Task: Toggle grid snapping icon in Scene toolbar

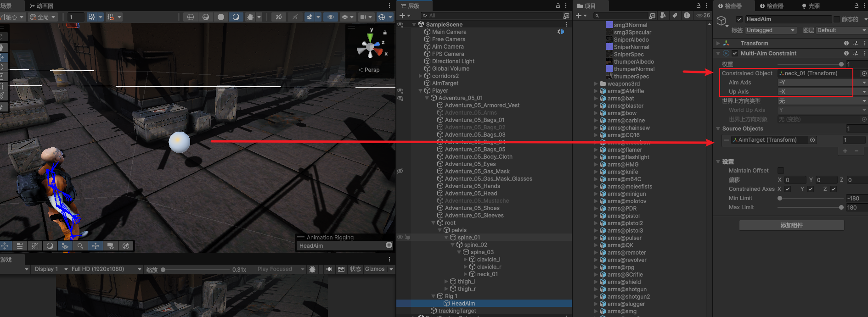Action: [92, 17]
